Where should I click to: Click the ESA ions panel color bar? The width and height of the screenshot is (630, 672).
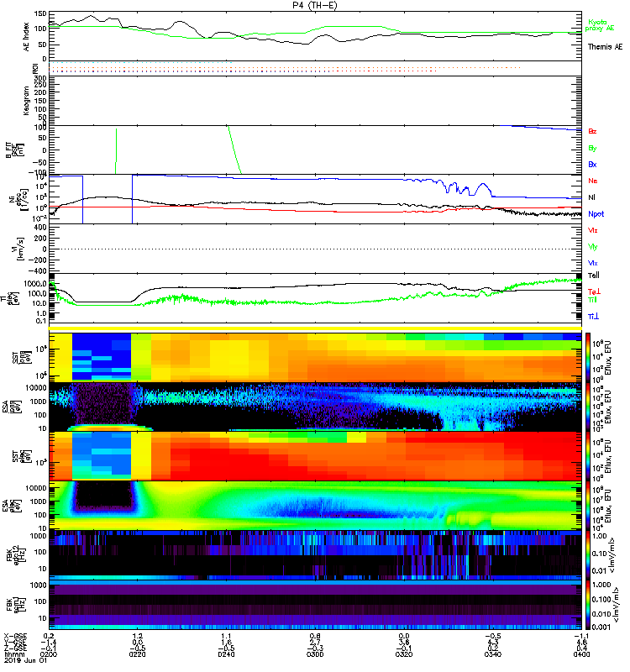click(588, 407)
